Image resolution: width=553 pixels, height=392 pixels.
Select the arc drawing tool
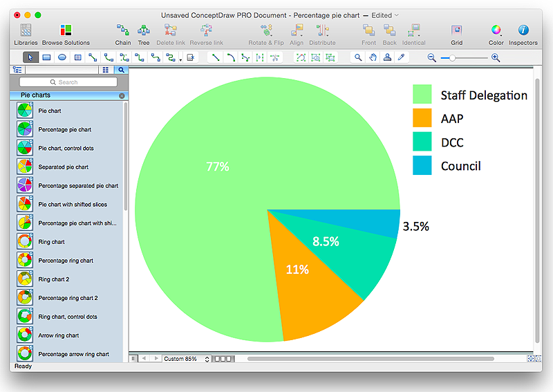231,57
